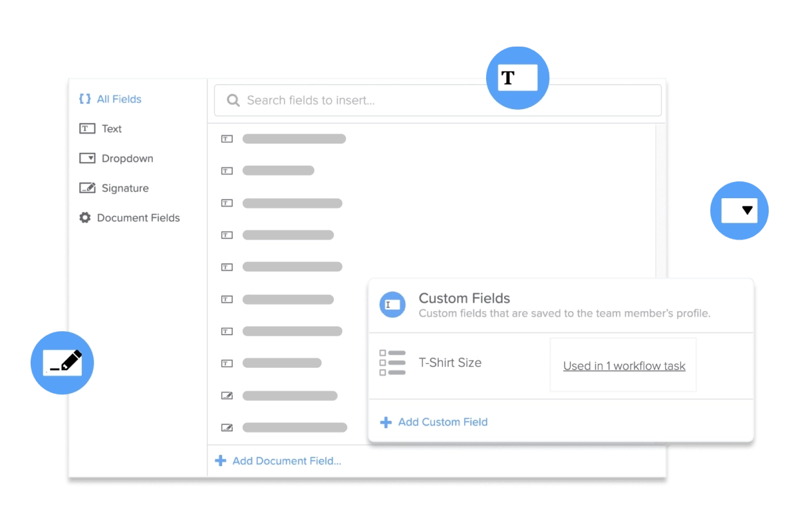Show the Dropdown fields category
Screen dimensions: 798x532
click(127, 158)
